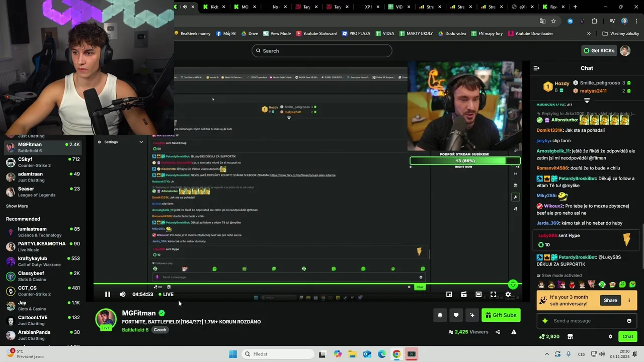
Task: Open kraftykaylub recommended channel
Action: coord(43,261)
